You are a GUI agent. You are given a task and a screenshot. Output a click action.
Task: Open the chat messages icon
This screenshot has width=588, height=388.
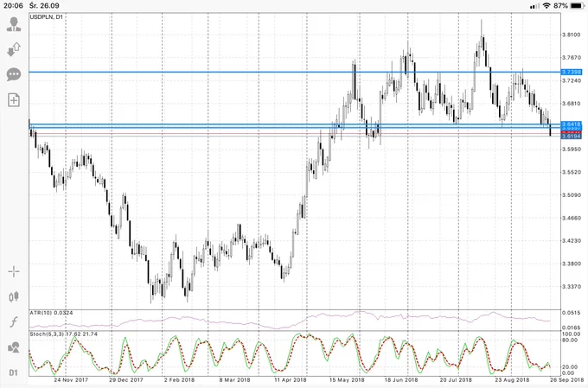[14, 74]
